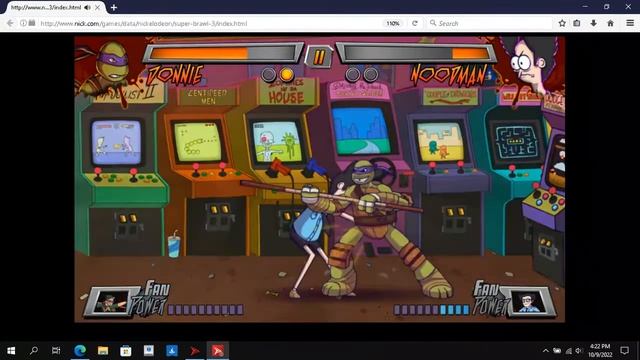Open the Windows Start menu
The height and width of the screenshot is (360, 640).
point(11,350)
